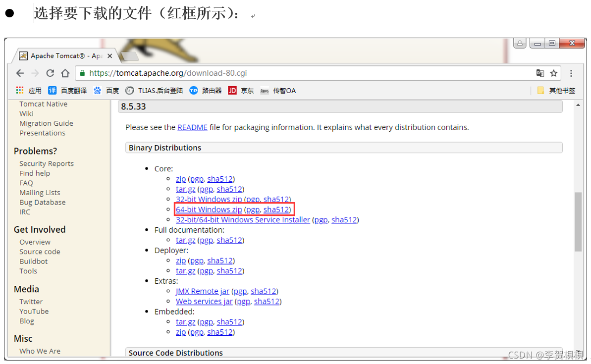Open sha512 link for 64-bit Windows zip

pyautogui.click(x=276, y=209)
